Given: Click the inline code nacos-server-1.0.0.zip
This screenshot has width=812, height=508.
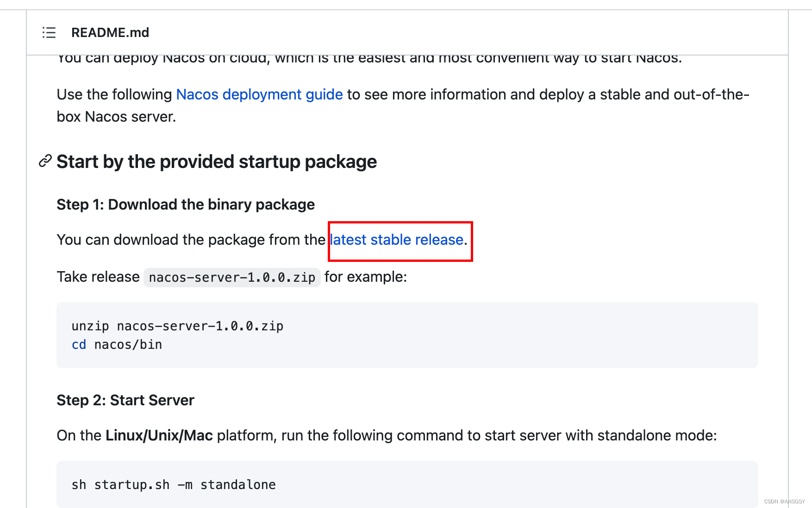Looking at the screenshot, I should pos(232,277).
